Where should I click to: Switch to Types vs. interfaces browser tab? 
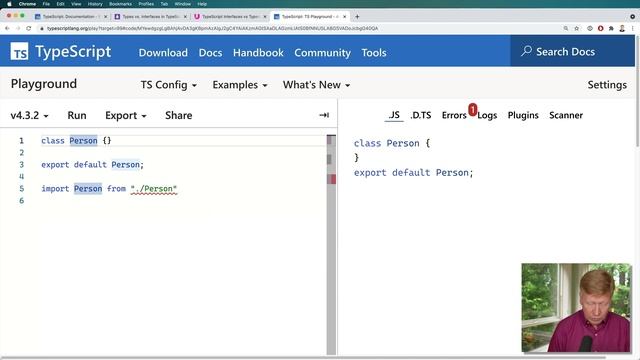pos(150,17)
